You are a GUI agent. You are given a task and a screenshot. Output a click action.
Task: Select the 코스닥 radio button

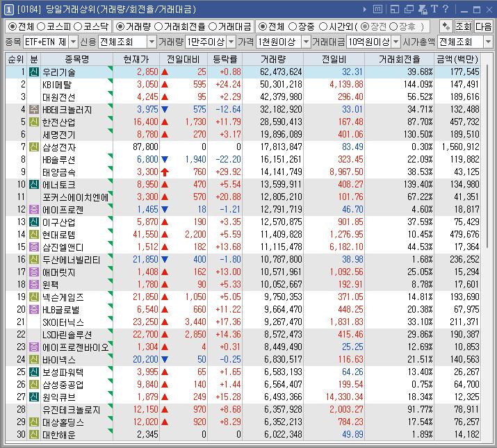[78, 26]
